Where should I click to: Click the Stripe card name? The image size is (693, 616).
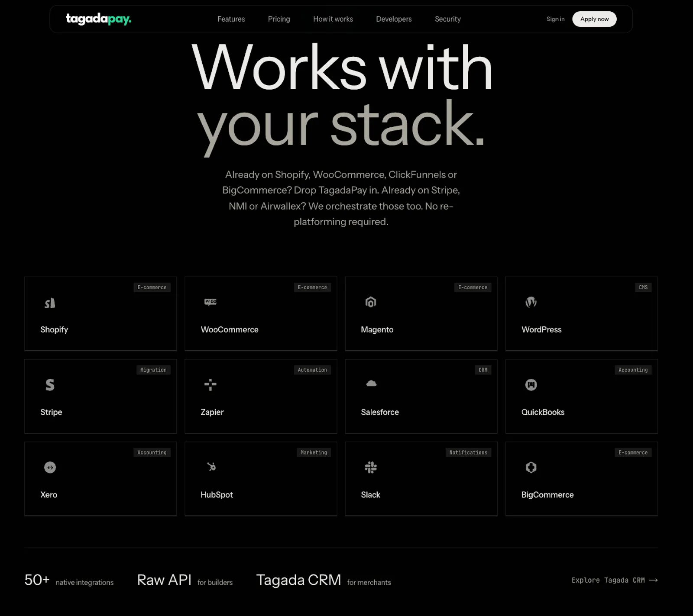pyautogui.click(x=51, y=412)
